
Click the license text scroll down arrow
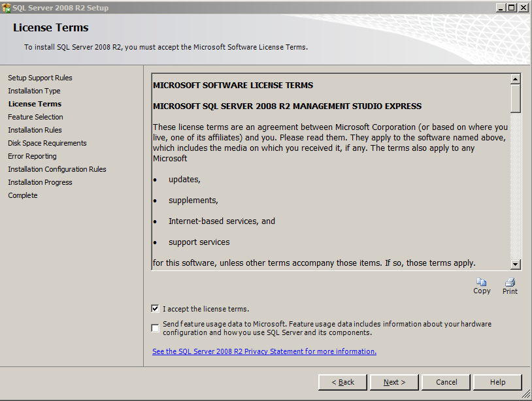point(516,264)
